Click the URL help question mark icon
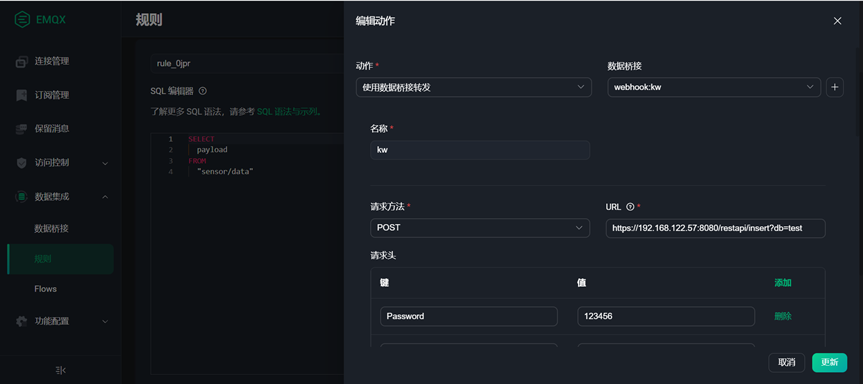This screenshot has width=863, height=384. [x=630, y=207]
